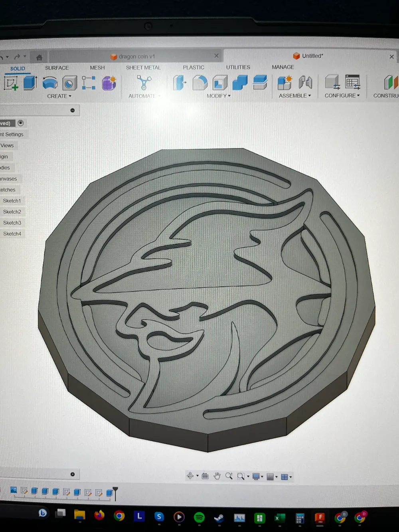Collapse the browser panel with the minus control

tap(73, 110)
